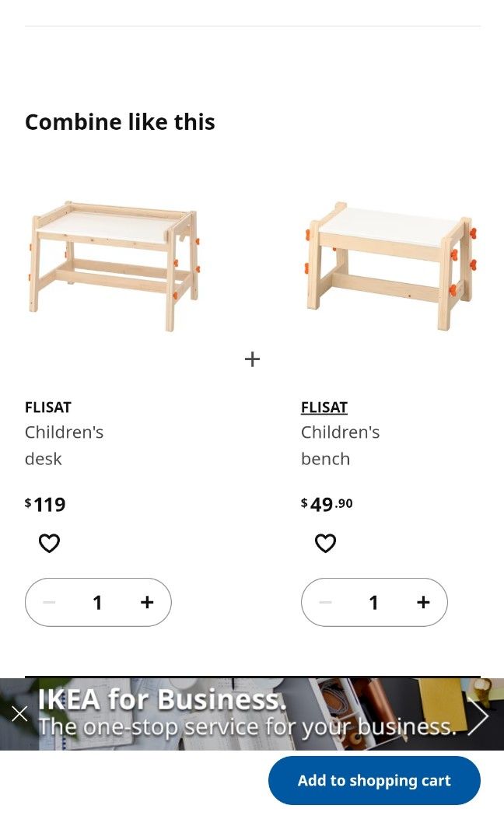Decrease desk quantity with the minus icon
This screenshot has width=504, height=840.
tap(49, 602)
